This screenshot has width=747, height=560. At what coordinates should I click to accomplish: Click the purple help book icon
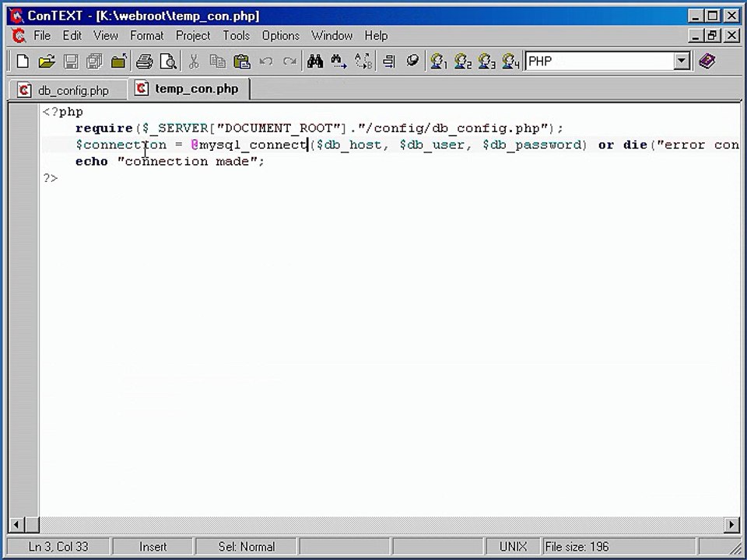coord(707,61)
